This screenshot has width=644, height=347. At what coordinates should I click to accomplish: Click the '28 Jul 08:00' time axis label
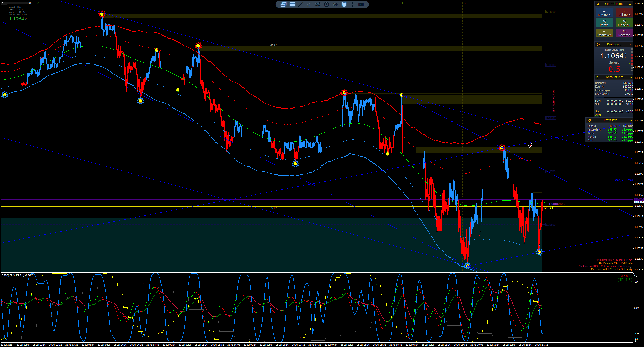[x=347, y=345]
